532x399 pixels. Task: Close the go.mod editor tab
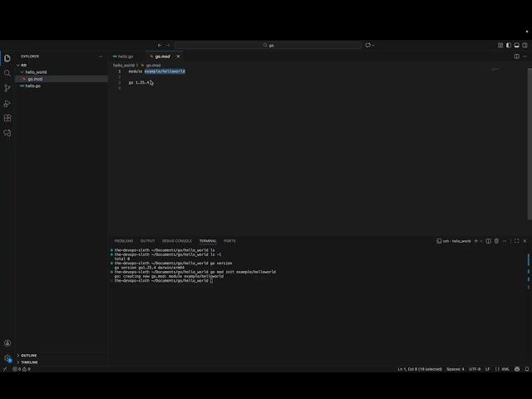178,57
